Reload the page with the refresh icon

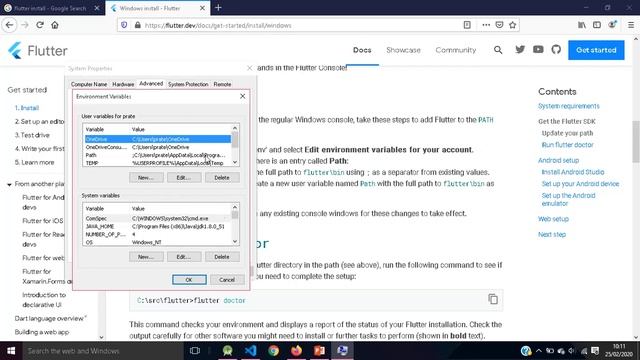(40, 25)
